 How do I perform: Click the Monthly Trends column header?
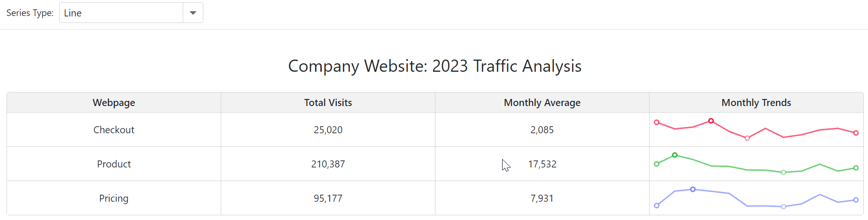coord(757,102)
